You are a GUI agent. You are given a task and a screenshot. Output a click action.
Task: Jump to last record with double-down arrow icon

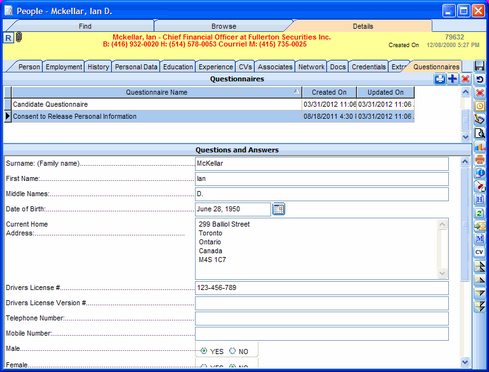[480, 306]
